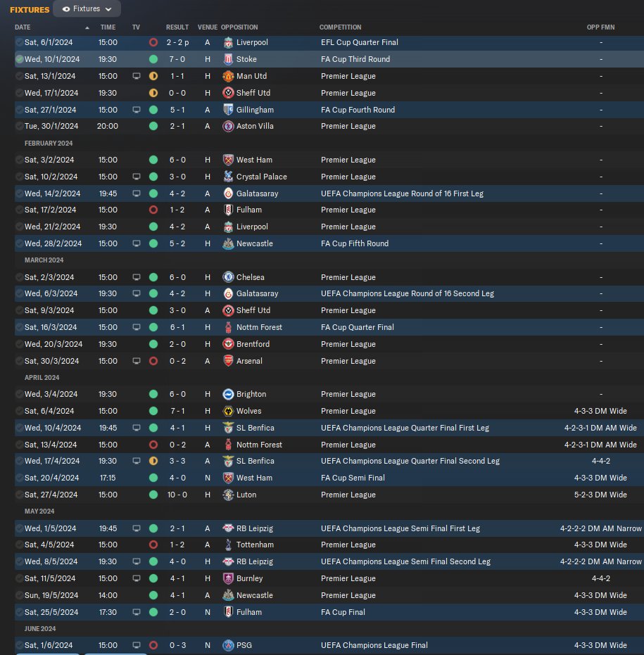The height and width of the screenshot is (655, 644).
Task: Click the Burnley club badge
Action: (x=228, y=578)
